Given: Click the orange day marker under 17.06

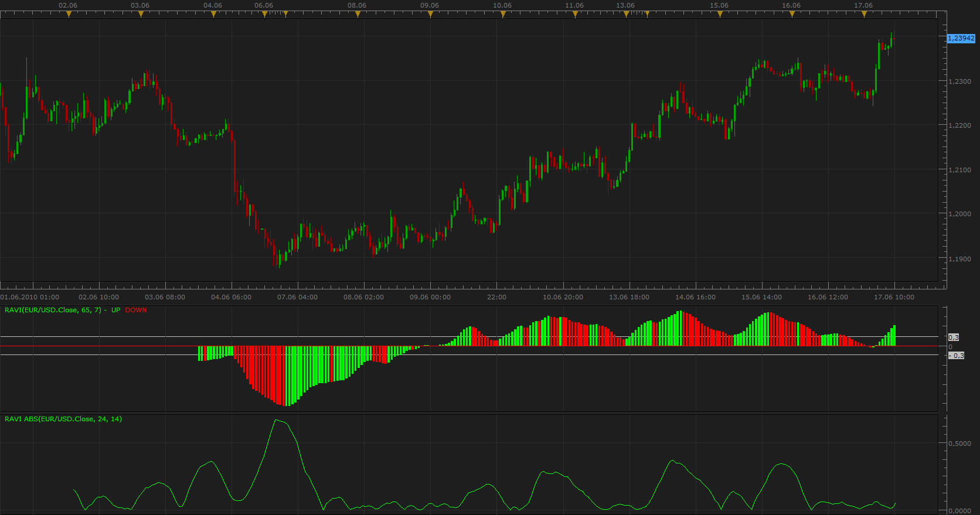Looking at the screenshot, I should coord(864,14).
